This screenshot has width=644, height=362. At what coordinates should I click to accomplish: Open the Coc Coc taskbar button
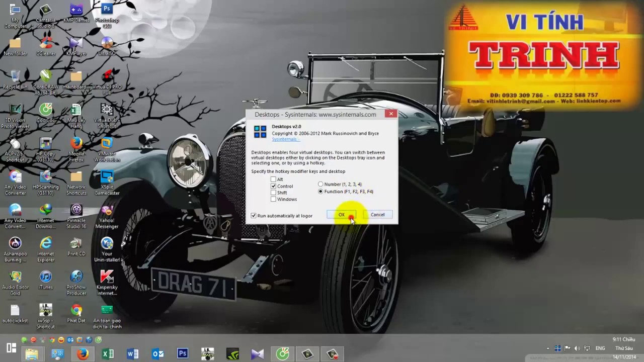(x=282, y=354)
